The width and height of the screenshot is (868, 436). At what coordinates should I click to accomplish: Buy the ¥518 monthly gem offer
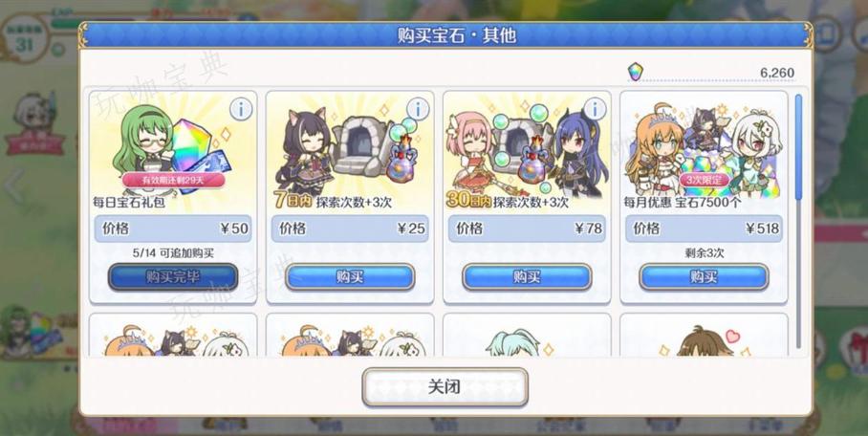[705, 276]
